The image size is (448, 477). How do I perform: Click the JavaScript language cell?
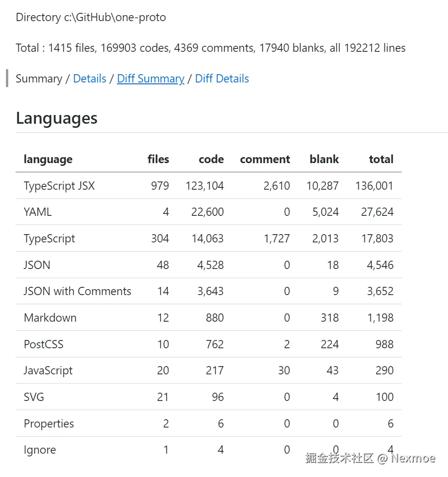click(x=48, y=371)
